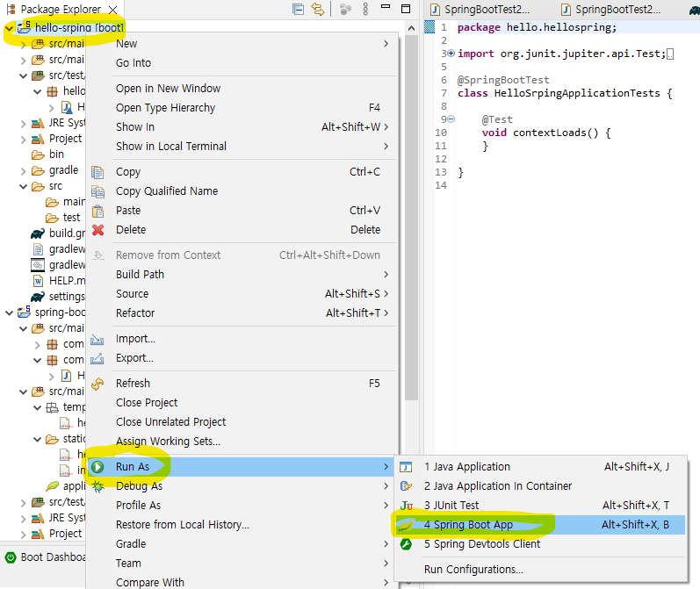
Task: Select the hello-srping [boot] project
Action: pyautogui.click(x=79, y=28)
